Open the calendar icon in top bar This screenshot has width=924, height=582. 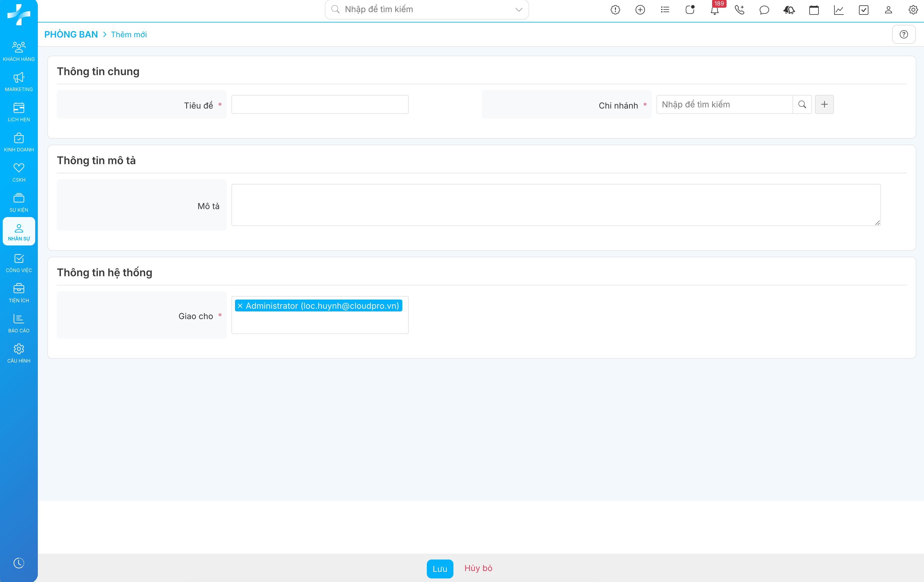pyautogui.click(x=814, y=10)
